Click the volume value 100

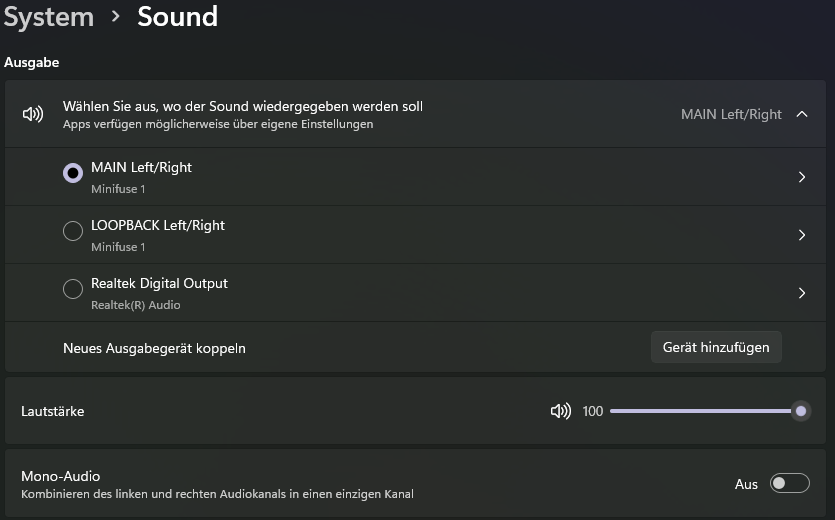(593, 411)
